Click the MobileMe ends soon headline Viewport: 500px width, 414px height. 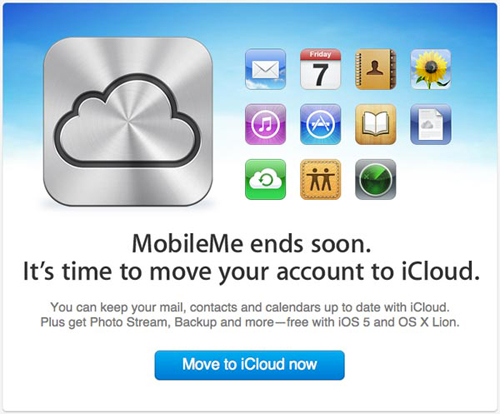(251, 244)
